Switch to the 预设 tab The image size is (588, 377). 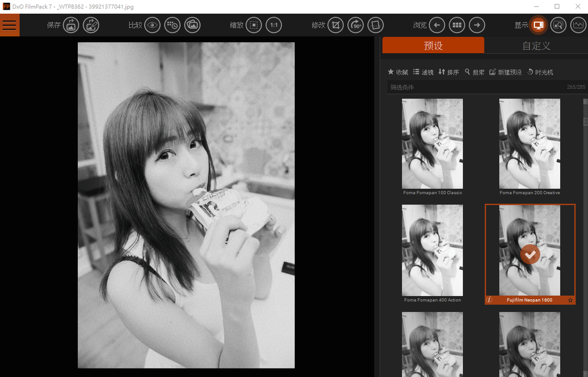[x=433, y=45]
